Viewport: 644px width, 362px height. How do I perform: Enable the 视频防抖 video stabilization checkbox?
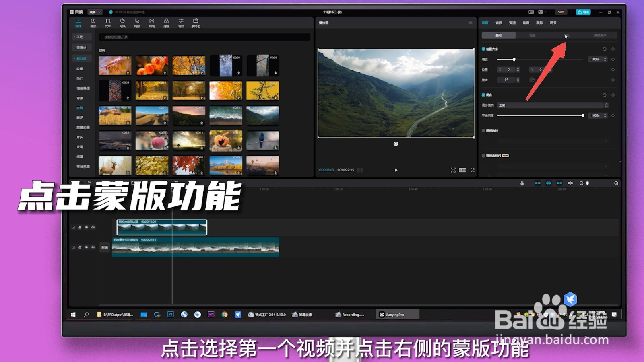point(483,130)
